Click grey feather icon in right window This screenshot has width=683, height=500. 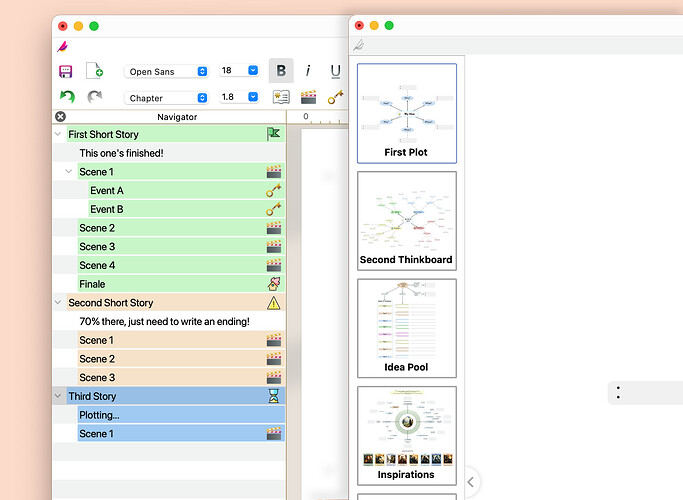click(358, 45)
